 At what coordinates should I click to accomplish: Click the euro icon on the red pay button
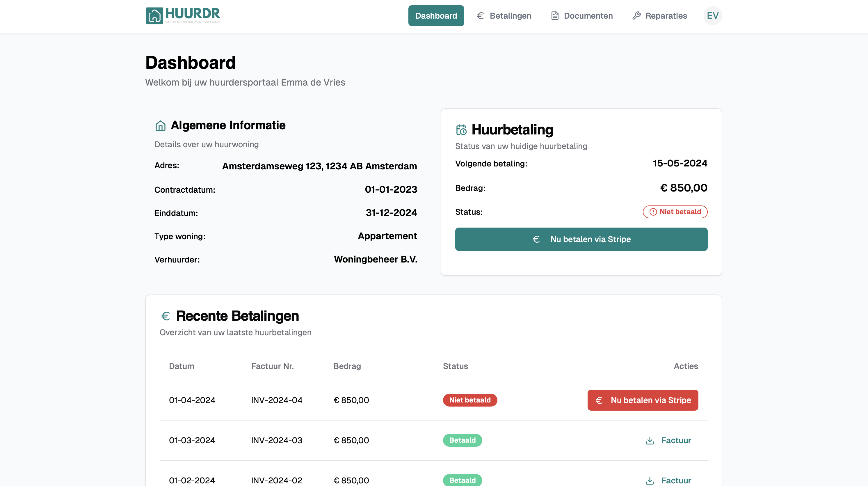[x=599, y=400]
